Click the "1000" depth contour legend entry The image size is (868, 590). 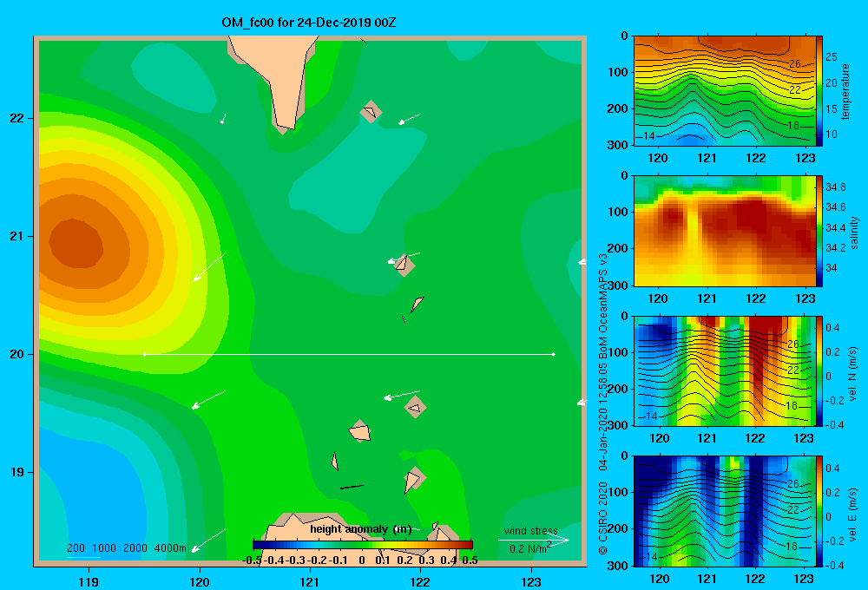click(104, 548)
